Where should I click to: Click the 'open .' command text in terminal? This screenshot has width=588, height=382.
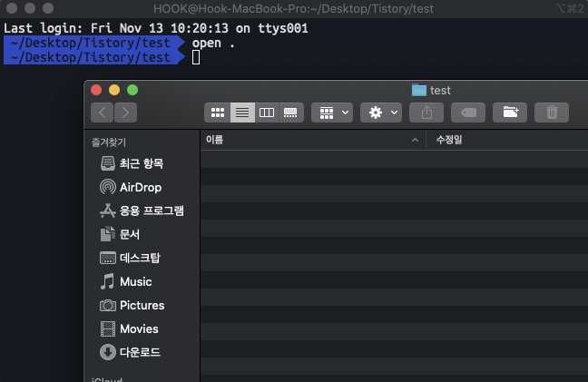pos(213,44)
